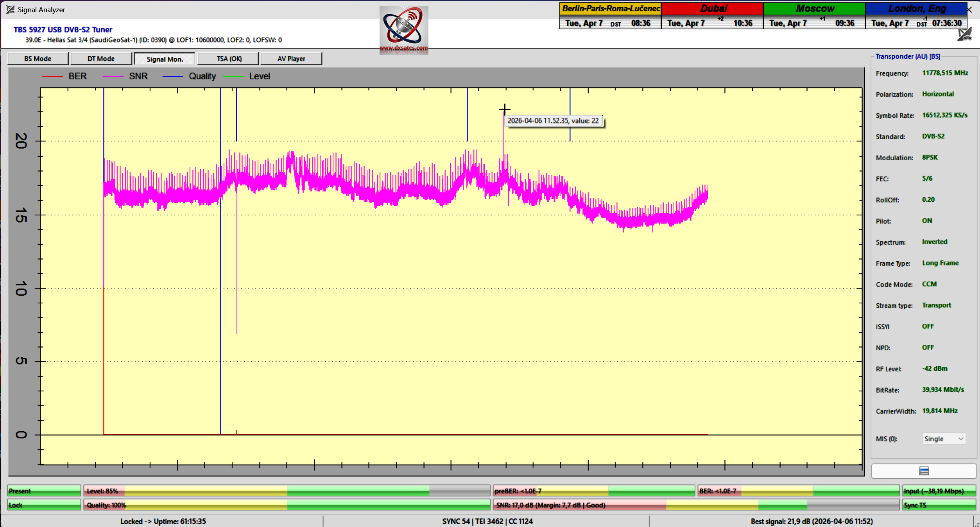Switch to DT Mode tab

pyautogui.click(x=101, y=59)
